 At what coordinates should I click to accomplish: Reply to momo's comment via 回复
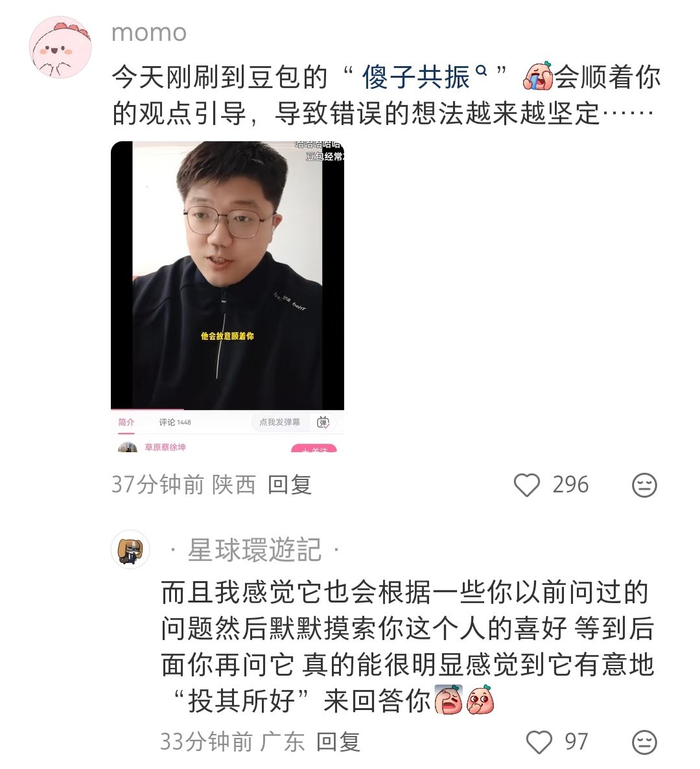(x=290, y=485)
